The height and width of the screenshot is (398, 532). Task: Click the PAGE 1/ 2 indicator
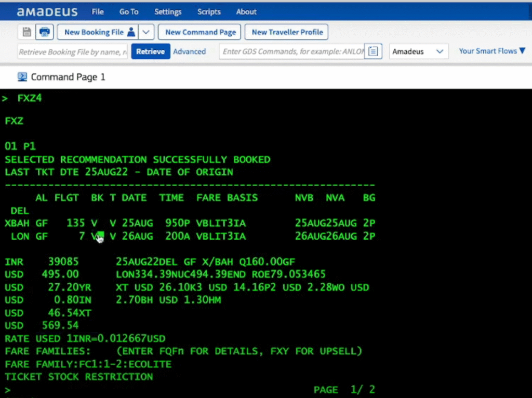(344, 390)
